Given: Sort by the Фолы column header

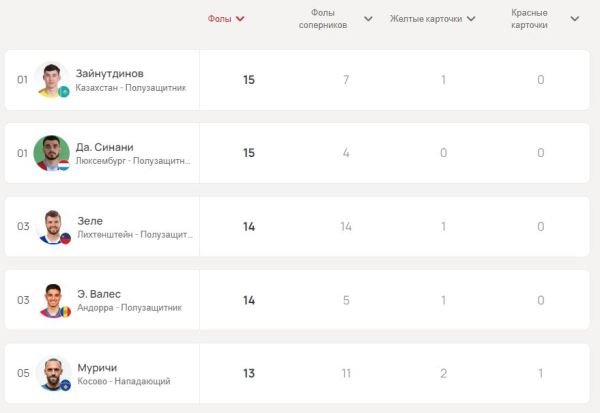Looking at the screenshot, I should coord(220,19).
